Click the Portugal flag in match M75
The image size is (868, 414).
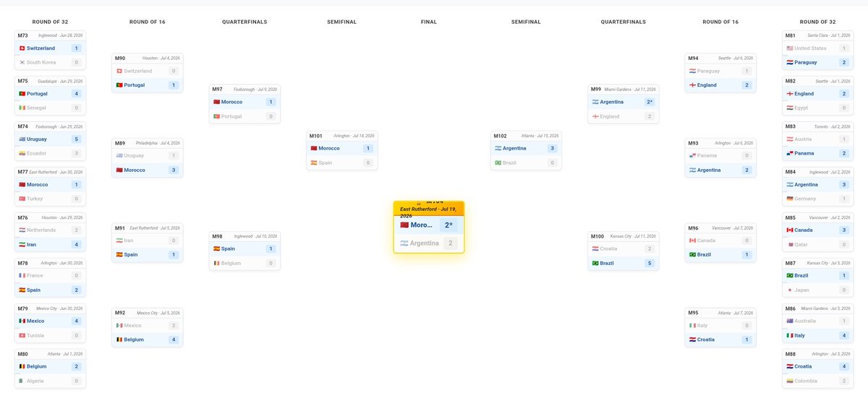[x=22, y=94]
